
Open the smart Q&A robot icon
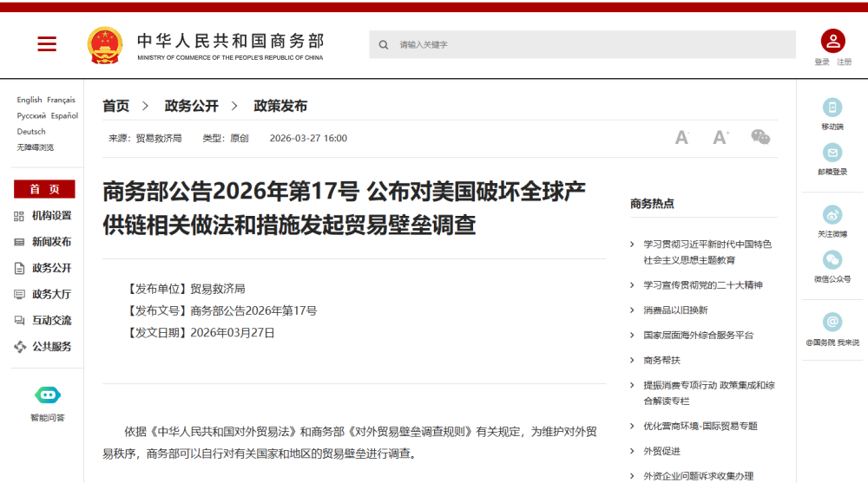(x=48, y=395)
